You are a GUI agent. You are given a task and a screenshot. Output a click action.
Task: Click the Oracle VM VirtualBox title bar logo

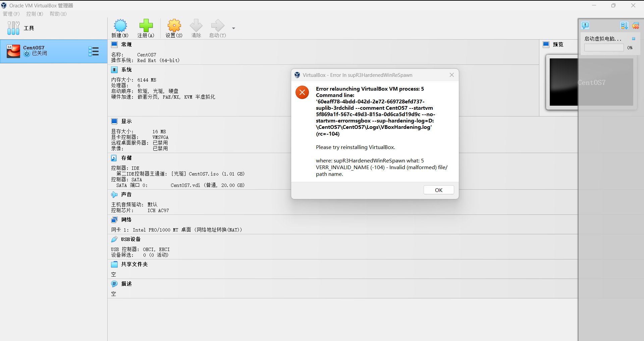coord(4,5)
